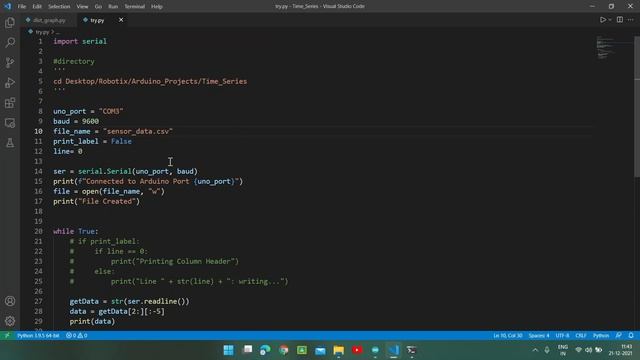This screenshot has height=360, width=640.
Task: Place cursor on the #directory comment
Action: (x=74, y=61)
